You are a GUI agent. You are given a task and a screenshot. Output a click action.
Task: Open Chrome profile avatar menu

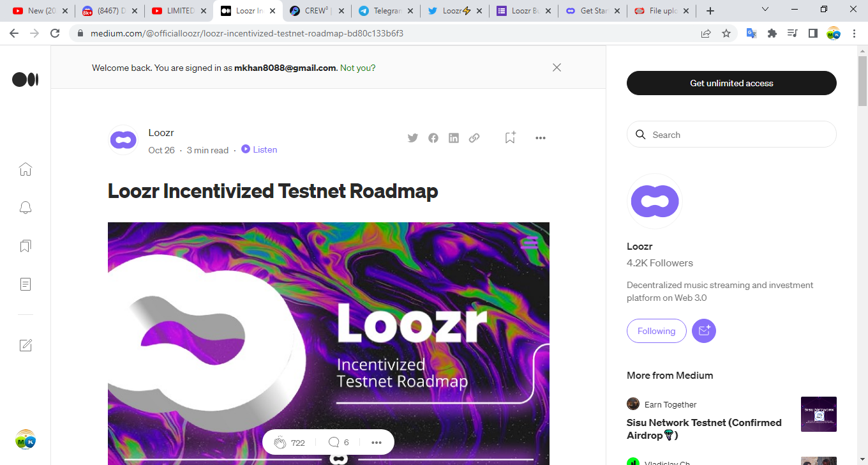coord(834,33)
